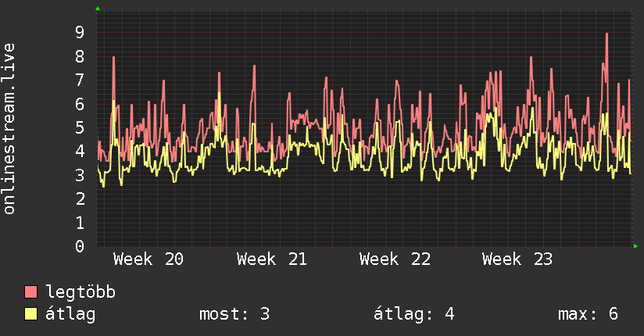Select the átlag legend label
Image resolution: width=644 pixels, height=336 pixels.
click(70, 314)
